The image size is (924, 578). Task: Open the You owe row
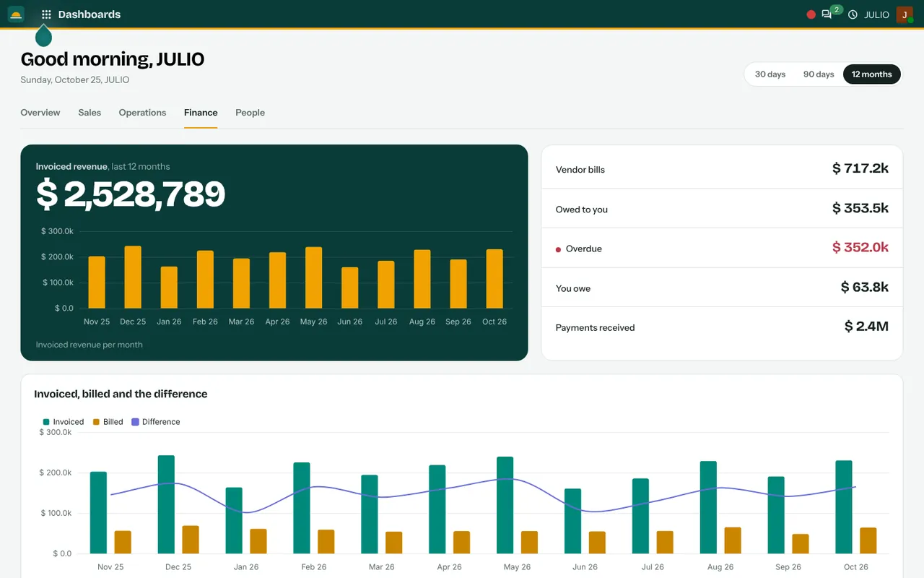722,288
